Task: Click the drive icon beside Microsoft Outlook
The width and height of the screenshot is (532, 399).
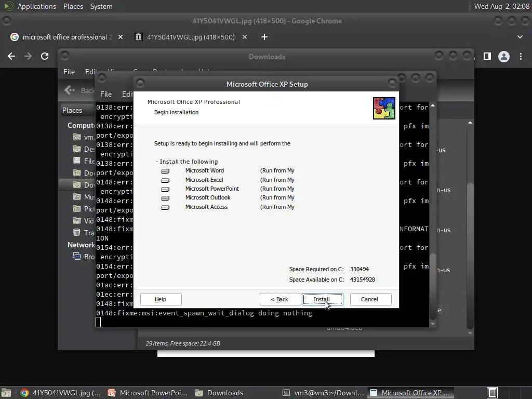Action: 165,198
